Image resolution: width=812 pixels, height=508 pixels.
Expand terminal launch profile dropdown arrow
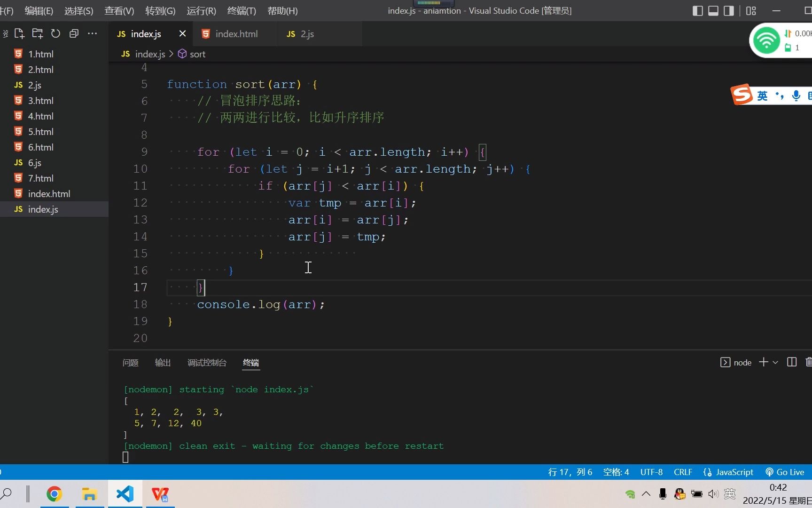[x=775, y=362]
